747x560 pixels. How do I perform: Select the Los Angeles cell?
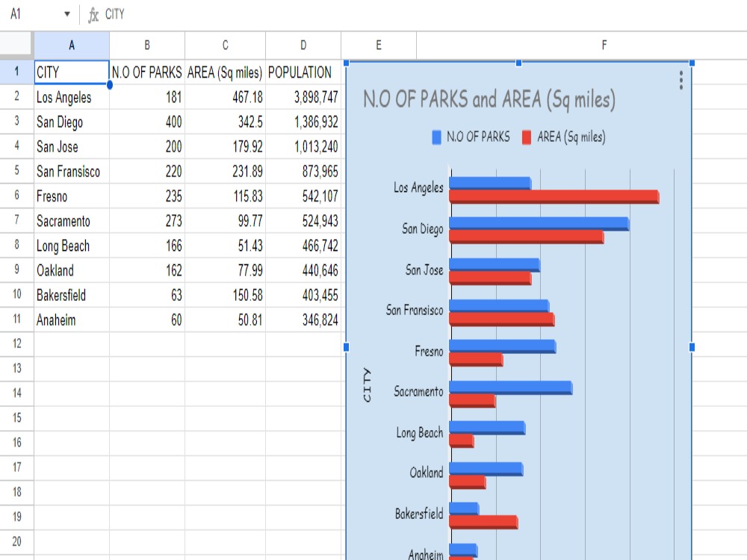coord(72,97)
